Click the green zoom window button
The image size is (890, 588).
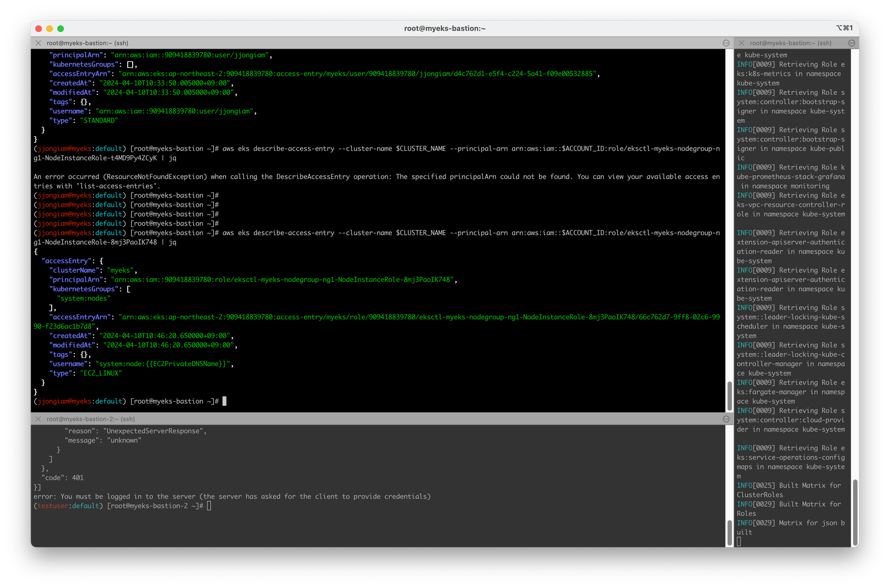click(61, 28)
